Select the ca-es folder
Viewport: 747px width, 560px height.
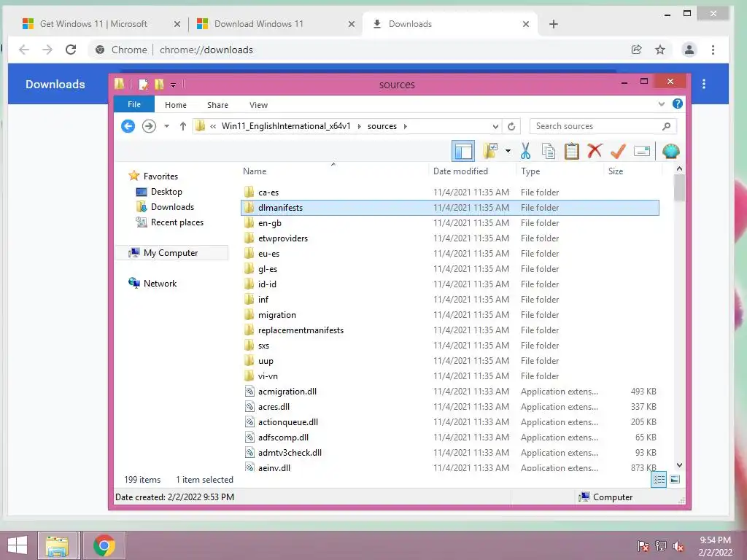click(450, 192)
